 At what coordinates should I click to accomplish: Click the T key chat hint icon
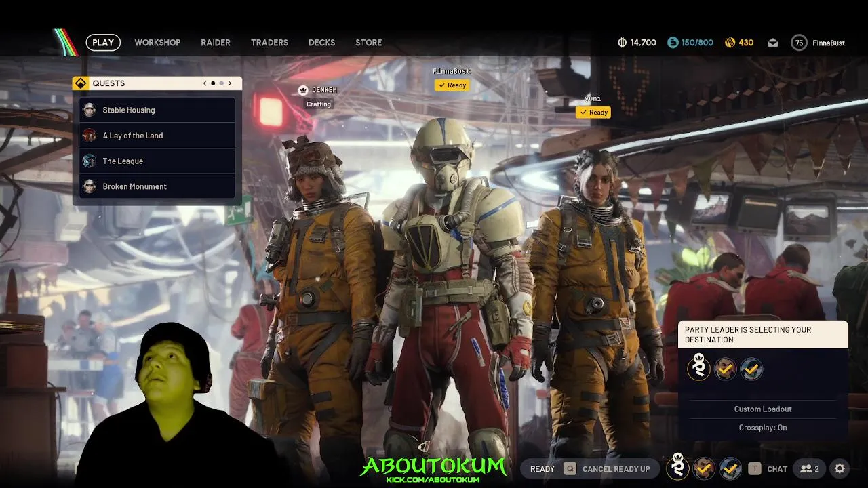[x=754, y=468]
